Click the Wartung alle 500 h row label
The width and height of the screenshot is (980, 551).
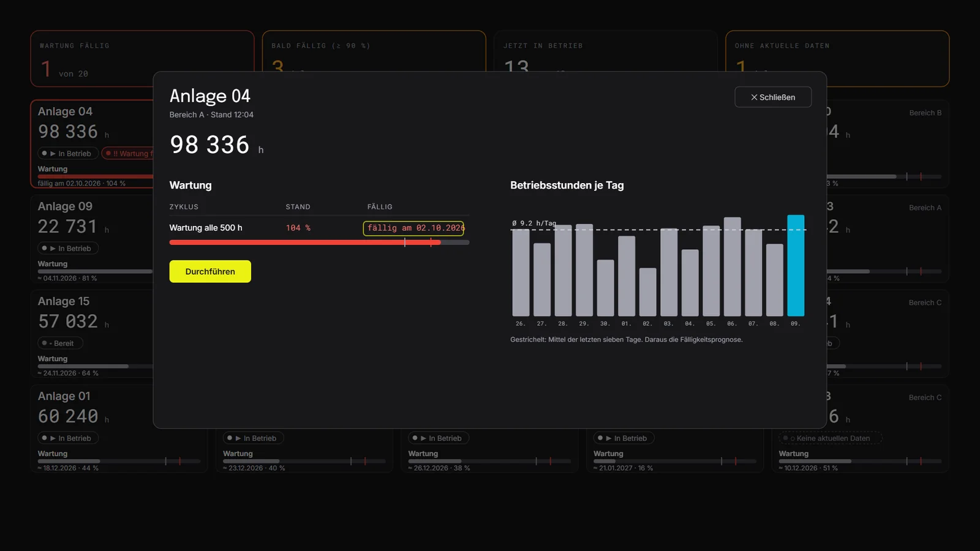tap(206, 228)
